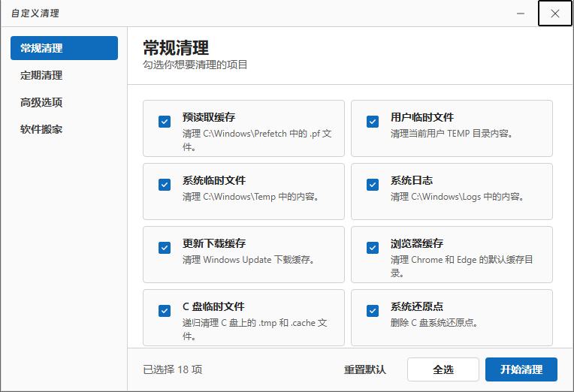Disable the 更新下载缓存 checkbox

[165, 248]
